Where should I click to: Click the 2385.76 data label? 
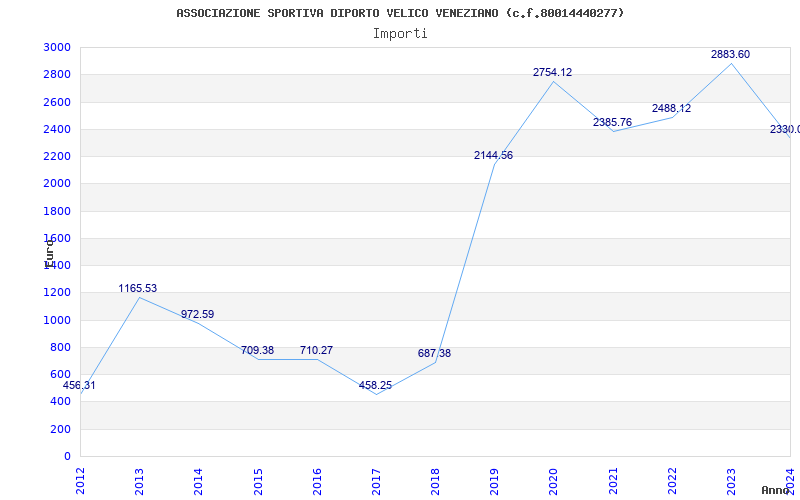612,122
